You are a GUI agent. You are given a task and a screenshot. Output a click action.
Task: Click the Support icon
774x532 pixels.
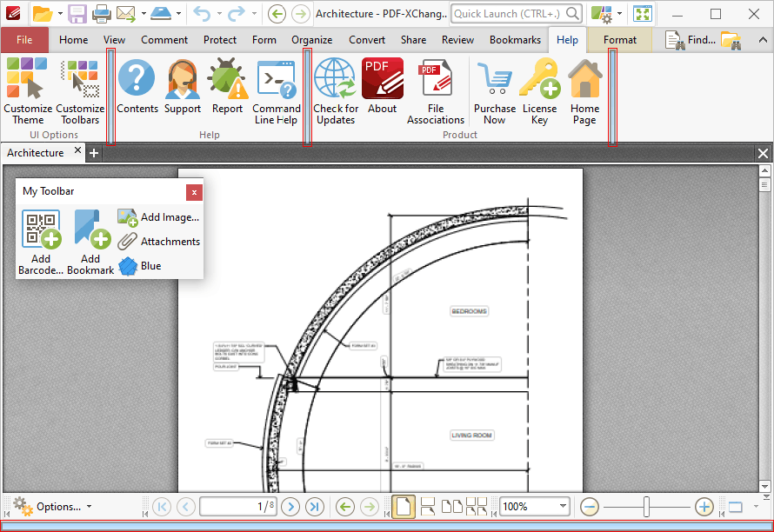[182, 86]
